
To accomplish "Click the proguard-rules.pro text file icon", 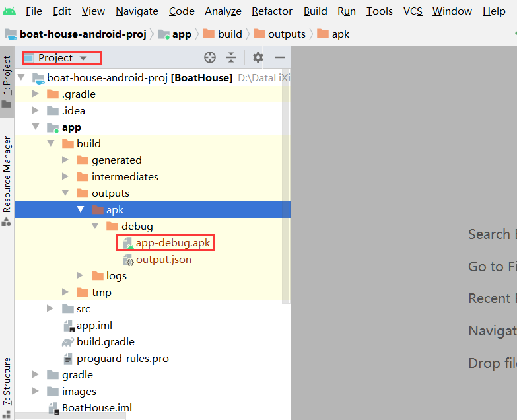I will coord(67,359).
